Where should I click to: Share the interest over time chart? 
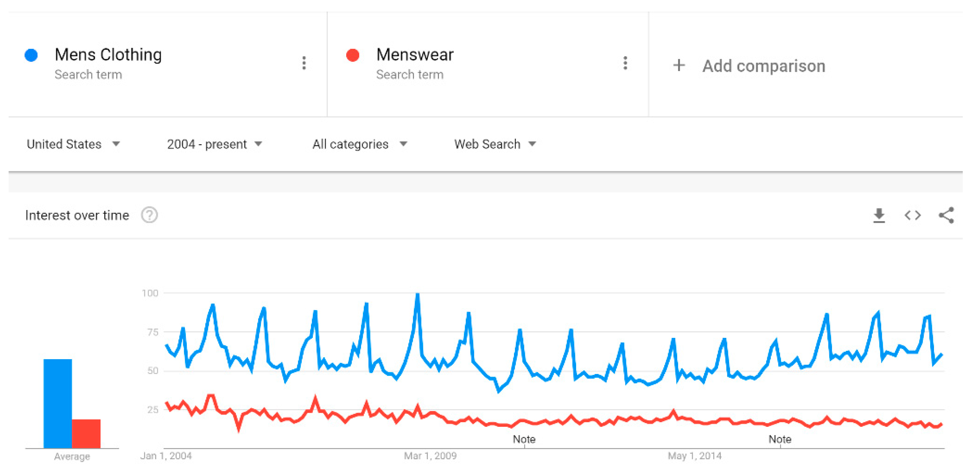946,216
